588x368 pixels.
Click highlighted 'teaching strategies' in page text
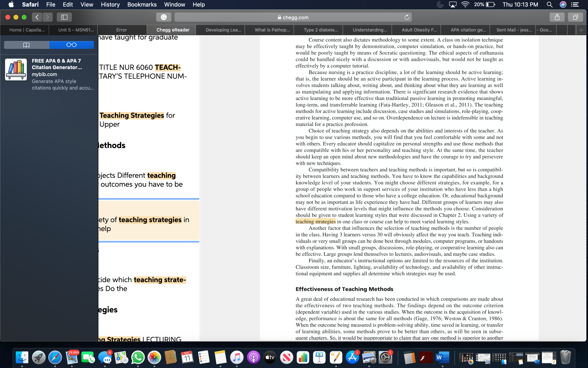[315, 221]
